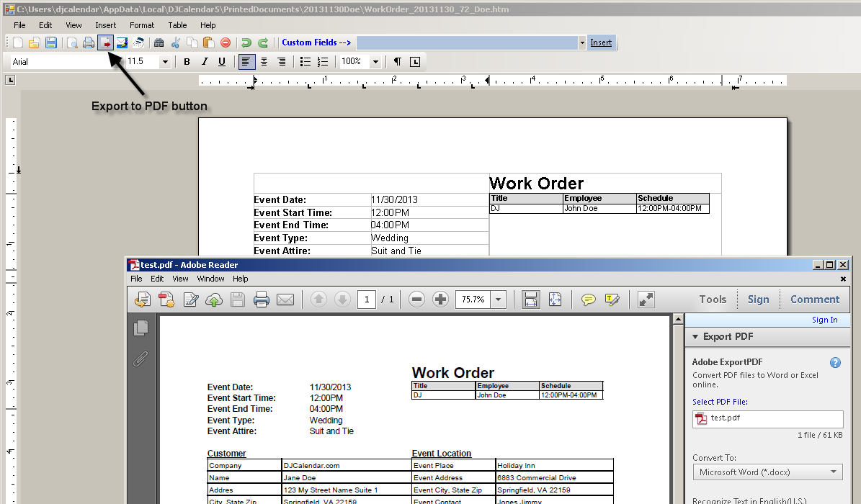
Task: Click the Insert button for custom fields
Action: click(601, 42)
